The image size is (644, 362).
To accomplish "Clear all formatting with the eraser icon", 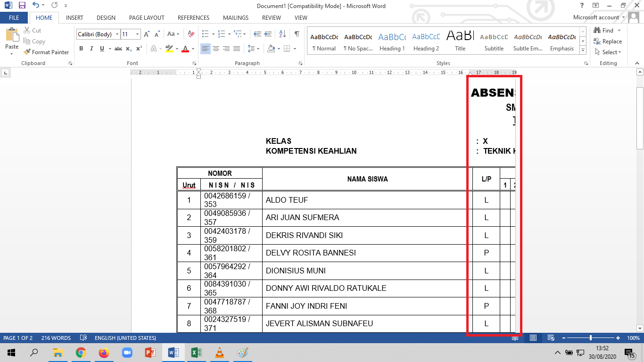I will click(x=190, y=34).
